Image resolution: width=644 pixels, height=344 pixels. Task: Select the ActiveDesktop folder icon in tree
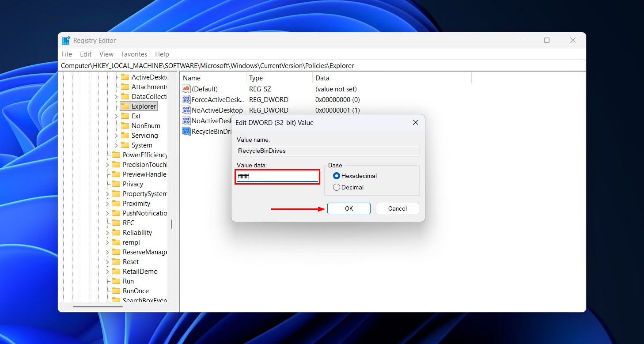tap(125, 77)
